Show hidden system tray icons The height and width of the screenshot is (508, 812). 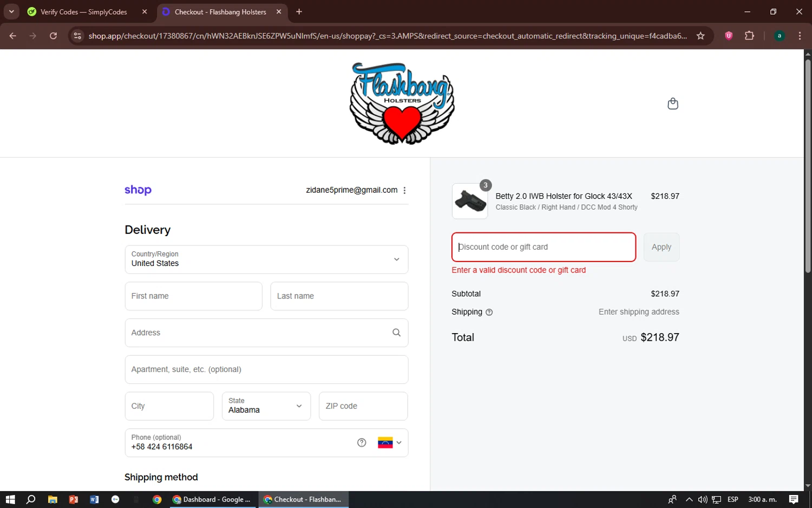tap(689, 499)
